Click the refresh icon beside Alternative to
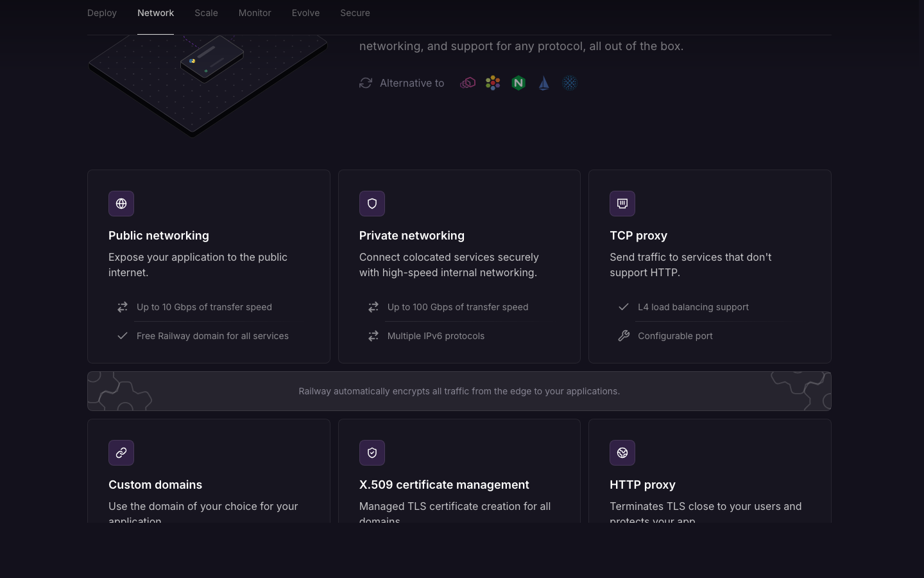This screenshot has width=924, height=578. tap(366, 83)
